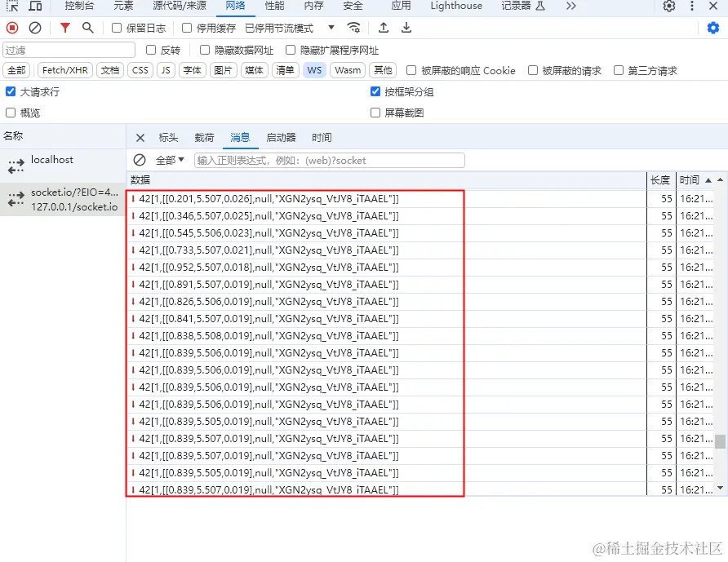The image size is (728, 562).
Task: Open the 时间 details tab
Action: click(x=322, y=137)
